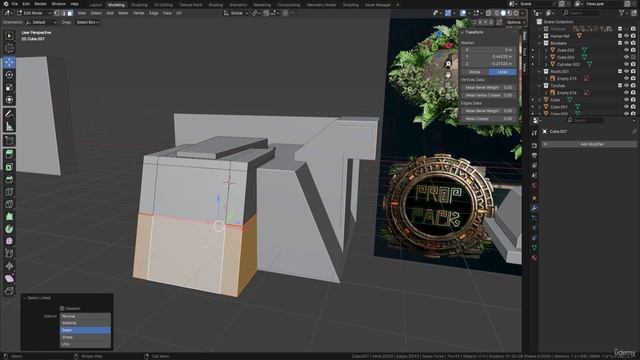The height and width of the screenshot is (360, 640).
Task: Open the File menu
Action: click(x=14, y=4)
